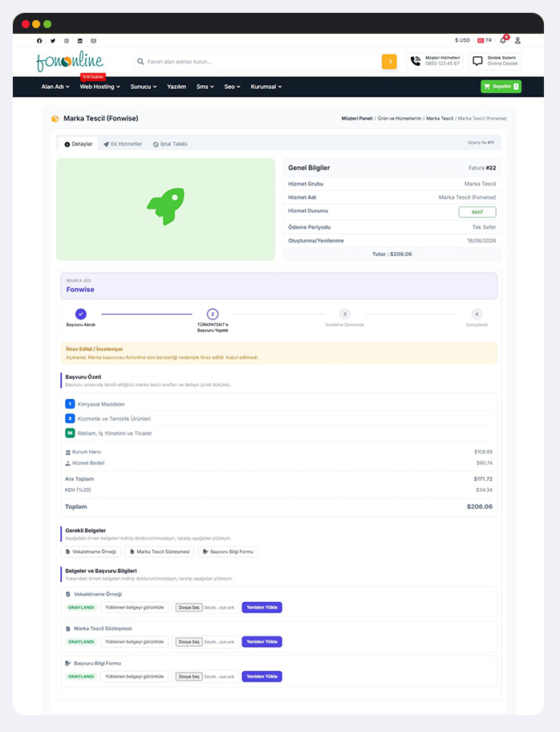The width and height of the screenshot is (560, 732).
Task: Click the fononline logo
Action: [x=70, y=61]
